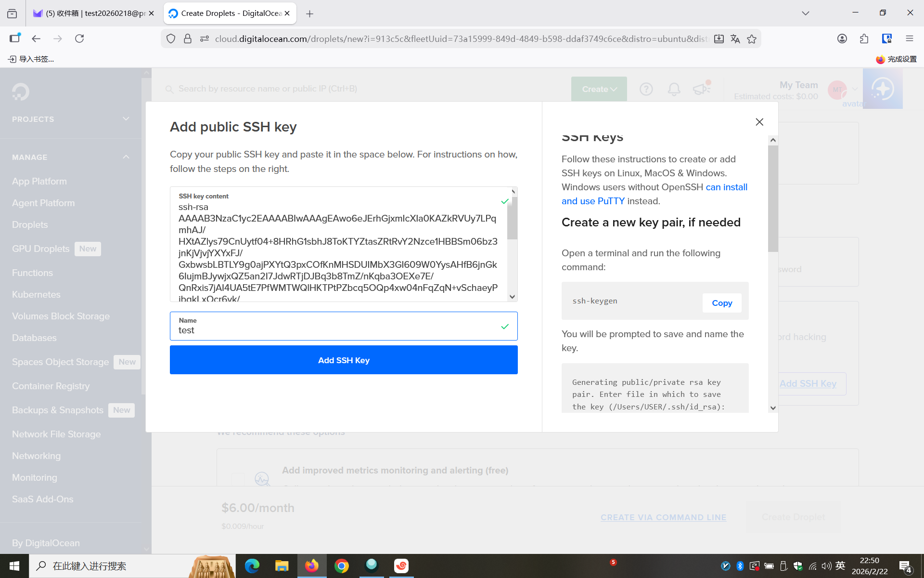
Task: Click the DigitalOcean logo in the sidebar
Action: pyautogui.click(x=21, y=92)
